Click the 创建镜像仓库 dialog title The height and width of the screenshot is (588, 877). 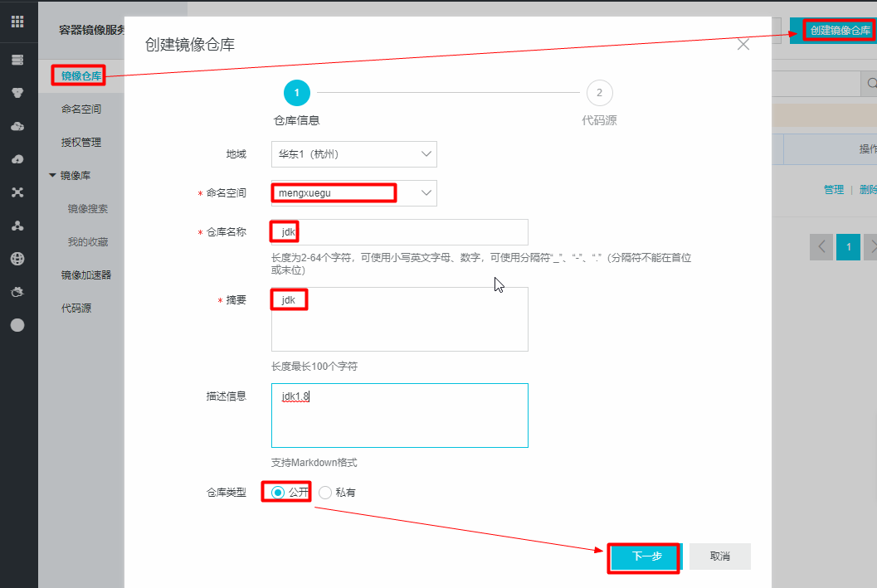(190, 45)
